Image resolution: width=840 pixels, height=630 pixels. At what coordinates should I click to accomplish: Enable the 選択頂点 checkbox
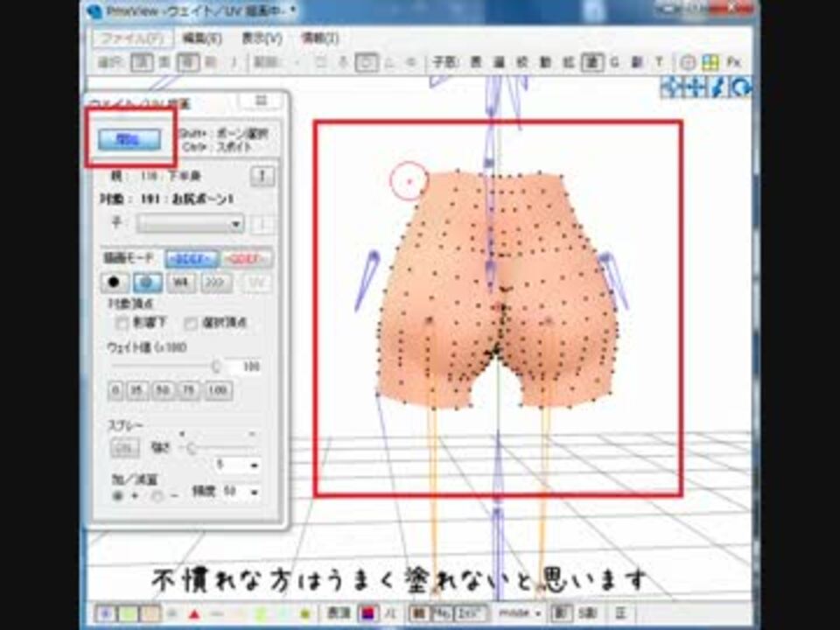pyautogui.click(x=190, y=323)
